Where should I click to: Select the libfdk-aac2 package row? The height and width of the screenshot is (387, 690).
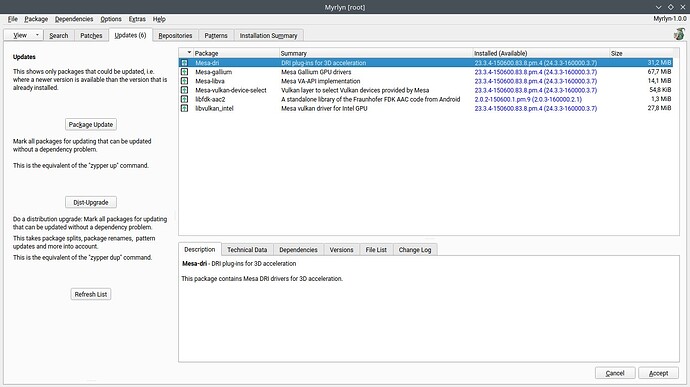tap(426, 99)
